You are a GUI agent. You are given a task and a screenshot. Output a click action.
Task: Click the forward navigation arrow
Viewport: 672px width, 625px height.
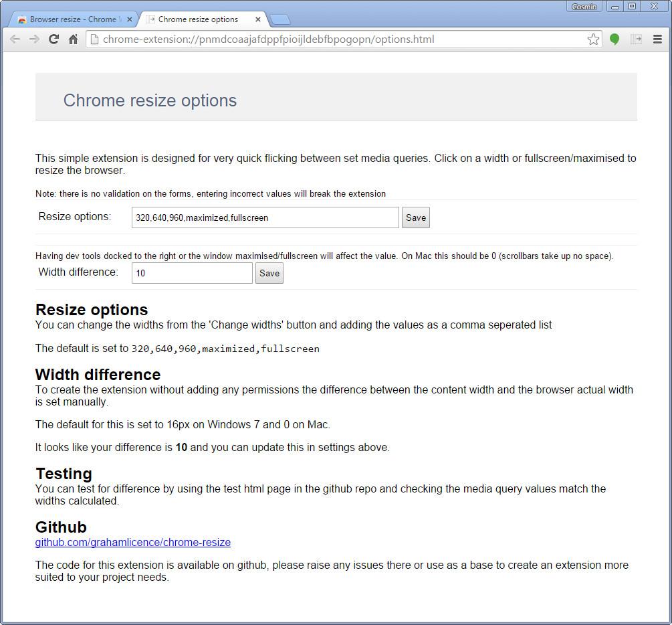pos(34,39)
